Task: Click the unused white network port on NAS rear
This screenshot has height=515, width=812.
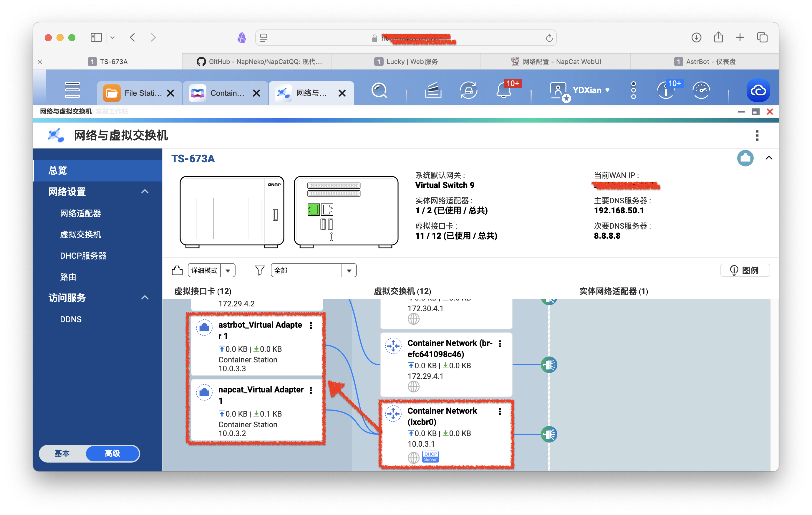Action: (x=327, y=209)
